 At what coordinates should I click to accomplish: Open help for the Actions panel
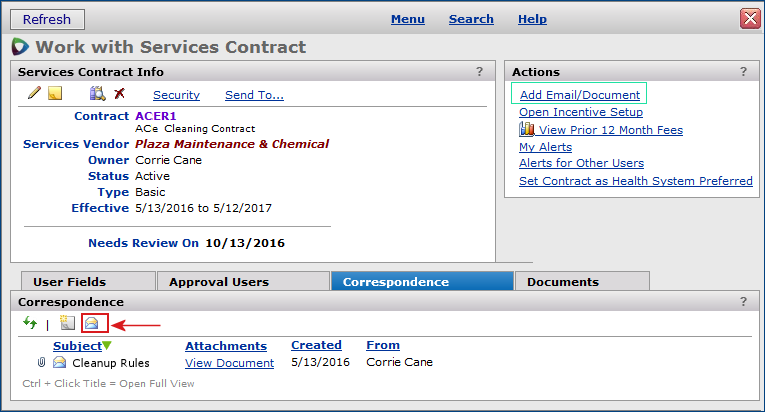[742, 72]
